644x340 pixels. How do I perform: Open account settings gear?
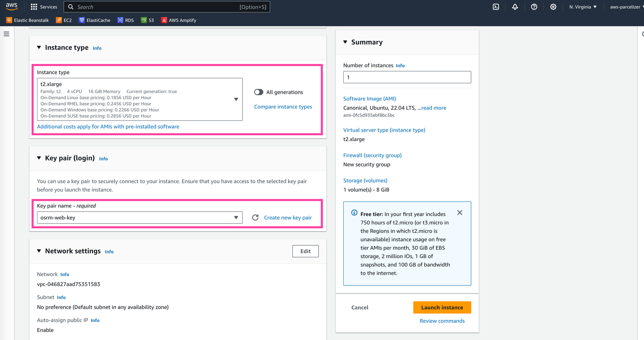pyautogui.click(x=553, y=7)
